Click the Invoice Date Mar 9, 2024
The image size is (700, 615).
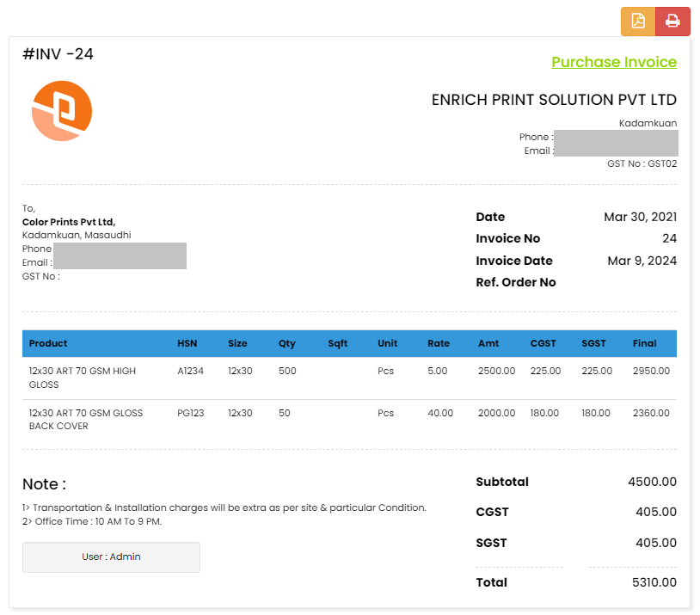[642, 261]
